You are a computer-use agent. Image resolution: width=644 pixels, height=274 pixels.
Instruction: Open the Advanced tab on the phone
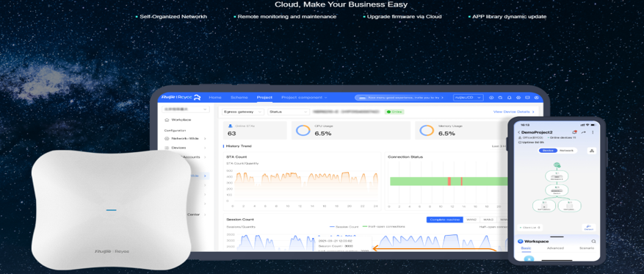coord(555,248)
